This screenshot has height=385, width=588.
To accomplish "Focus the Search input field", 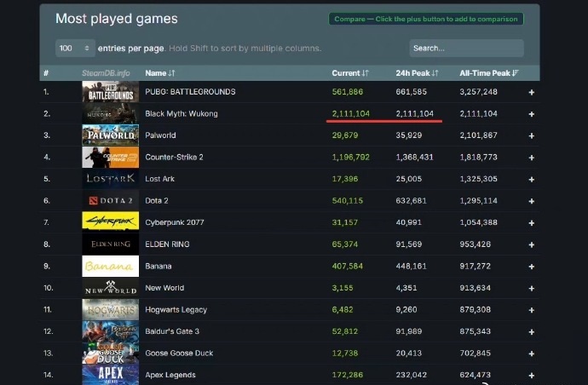I will [466, 49].
